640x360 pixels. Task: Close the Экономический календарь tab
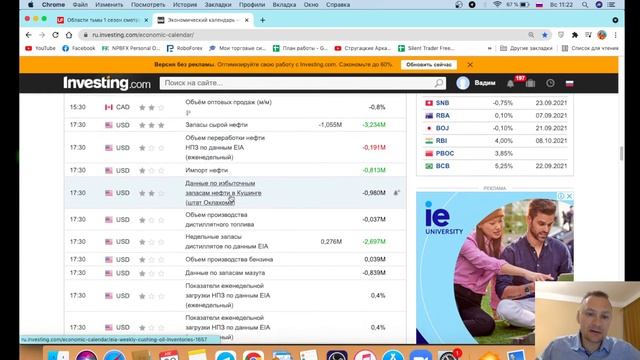click(x=247, y=20)
